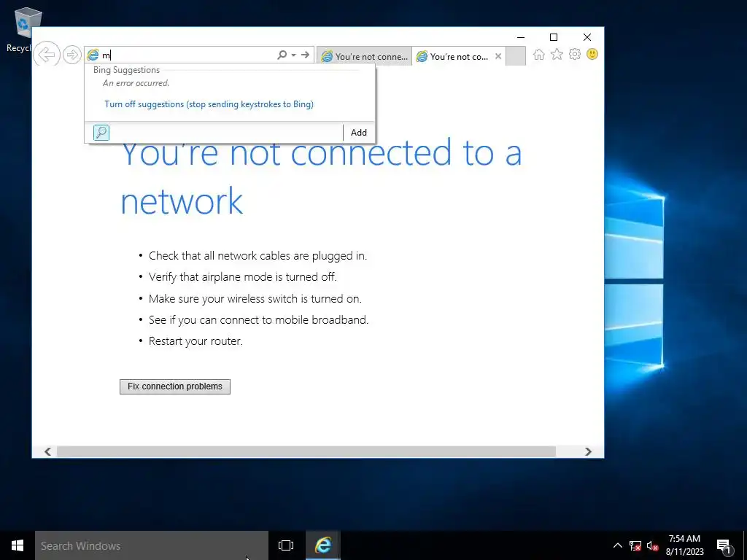Click the magnifier search icon in address bar
The height and width of the screenshot is (560, 747).
282,55
